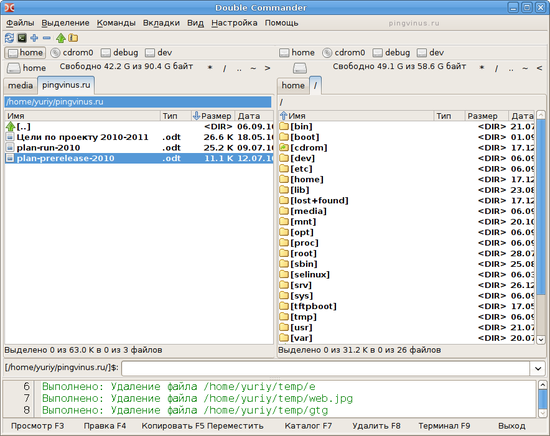
Task: Open the Помощь menu
Action: coord(281,23)
